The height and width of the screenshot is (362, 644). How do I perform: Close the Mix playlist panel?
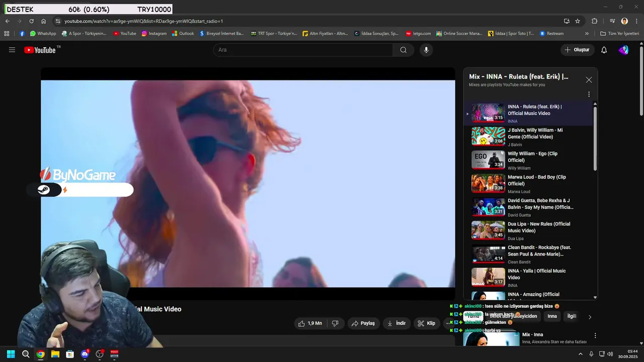click(589, 79)
